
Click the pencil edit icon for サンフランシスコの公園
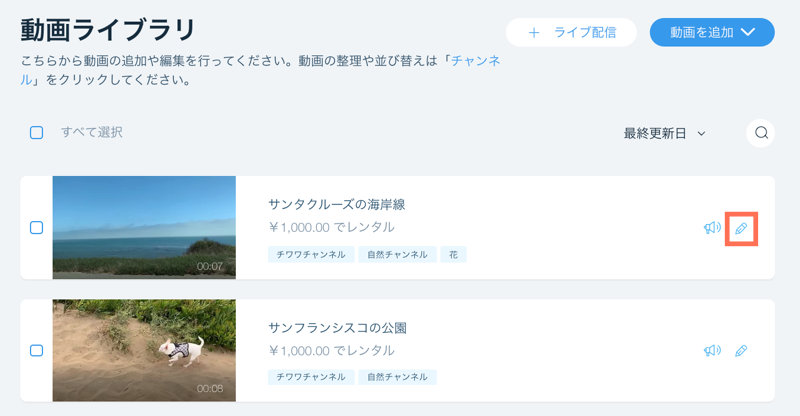pos(741,351)
